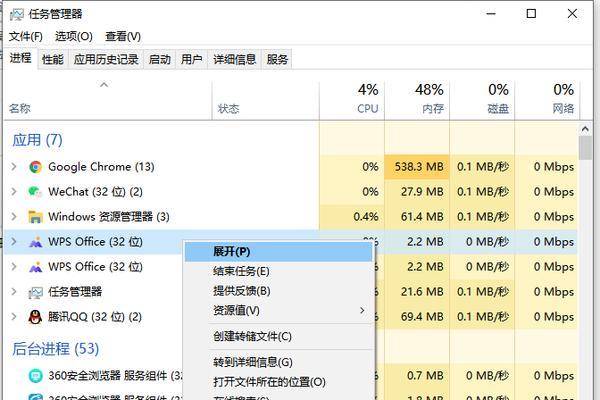This screenshot has width=600, height=400.
Task: Select the Google Chrome app icon
Action: tap(36, 167)
